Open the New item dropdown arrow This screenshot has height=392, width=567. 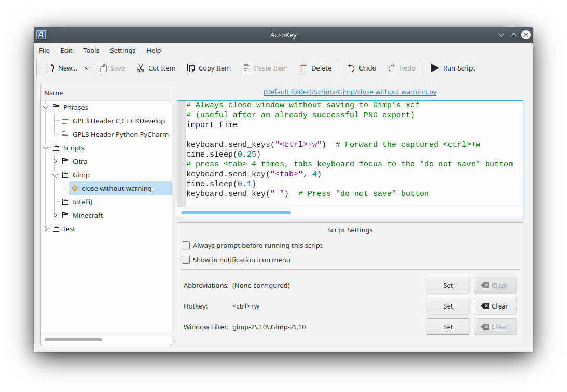[x=87, y=68]
